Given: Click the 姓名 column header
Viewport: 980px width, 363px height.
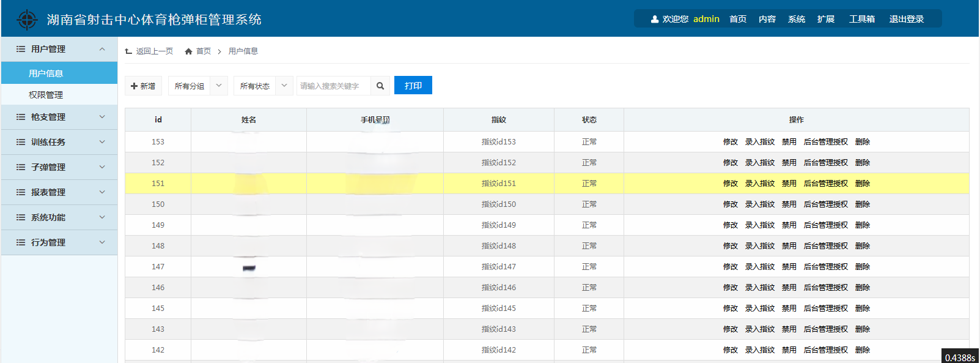Looking at the screenshot, I should 249,119.
